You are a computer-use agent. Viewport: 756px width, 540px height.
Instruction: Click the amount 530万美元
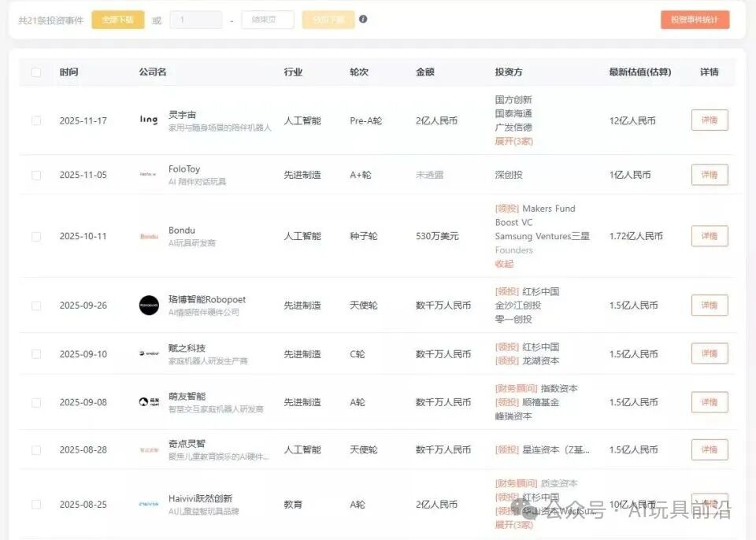click(437, 236)
